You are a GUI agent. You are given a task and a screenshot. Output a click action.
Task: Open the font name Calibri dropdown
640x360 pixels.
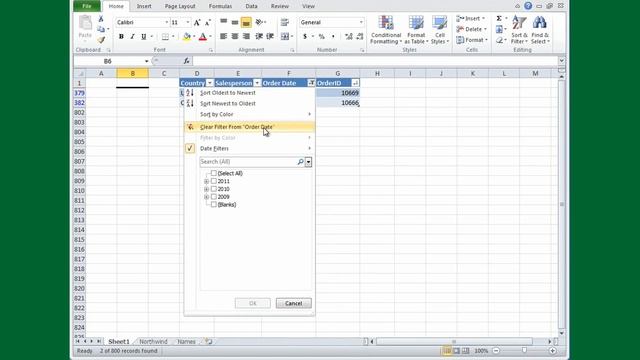point(167,22)
